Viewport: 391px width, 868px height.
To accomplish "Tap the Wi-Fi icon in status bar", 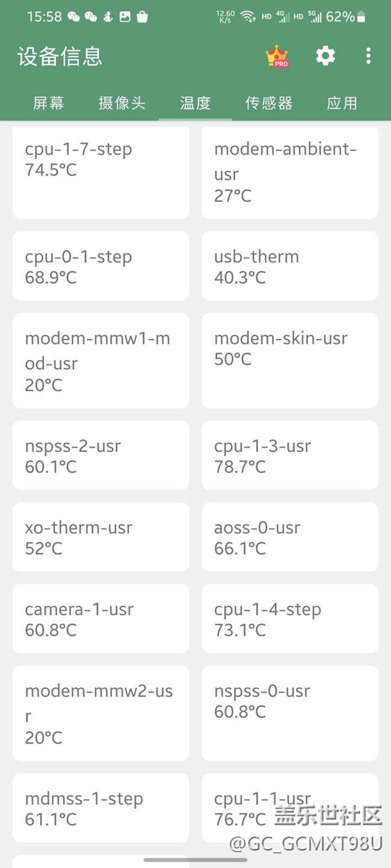I will (x=247, y=17).
